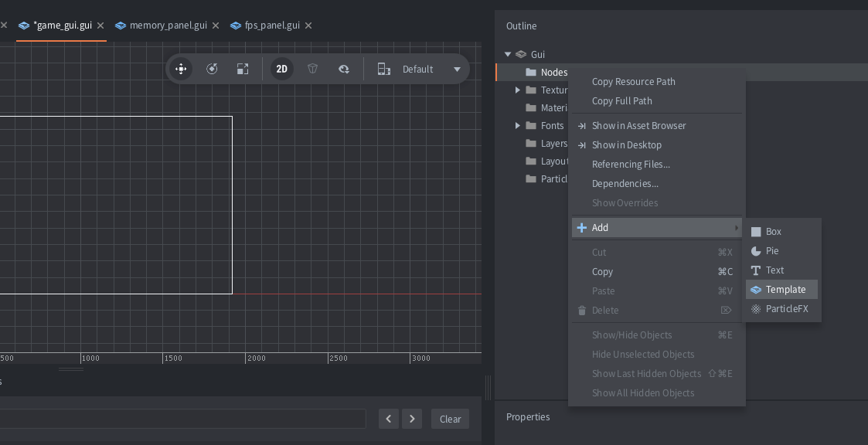This screenshot has width=868, height=445.
Task: Toggle the perspective camera cube icon
Action: click(312, 69)
